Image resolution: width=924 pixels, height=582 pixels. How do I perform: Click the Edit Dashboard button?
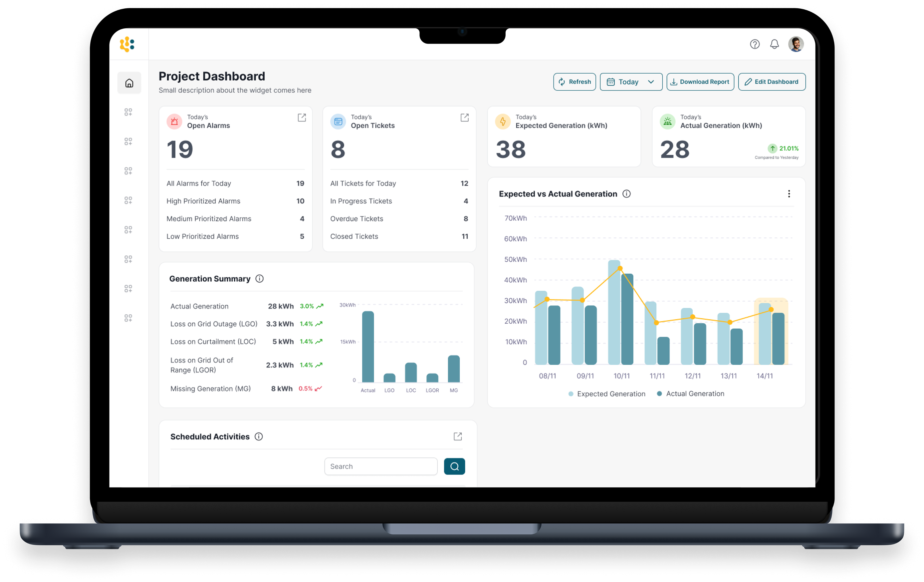click(x=771, y=82)
